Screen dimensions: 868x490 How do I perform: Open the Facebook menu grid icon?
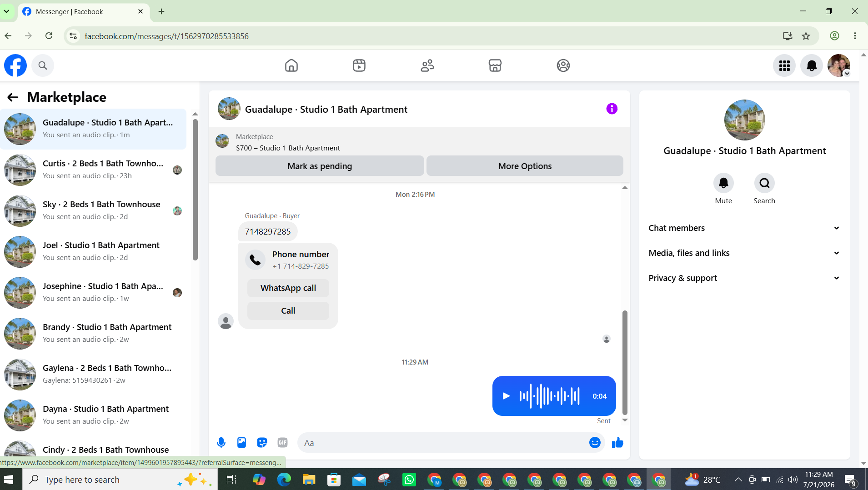point(784,65)
